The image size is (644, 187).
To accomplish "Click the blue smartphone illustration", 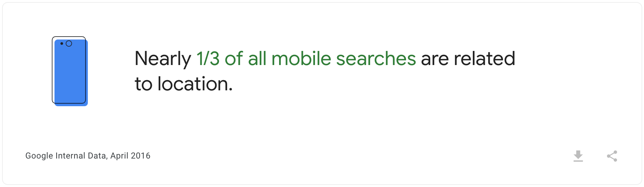I will coord(70,74).
